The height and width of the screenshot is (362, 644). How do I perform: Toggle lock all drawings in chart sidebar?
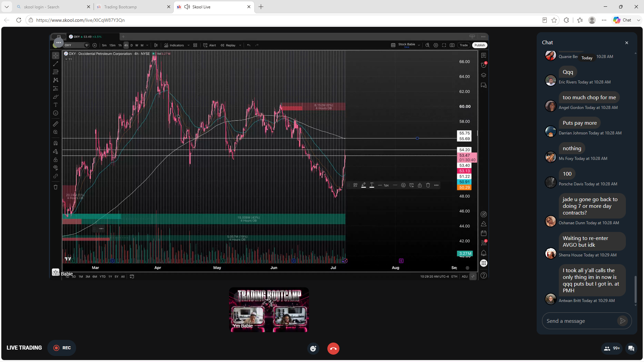pyautogui.click(x=56, y=160)
